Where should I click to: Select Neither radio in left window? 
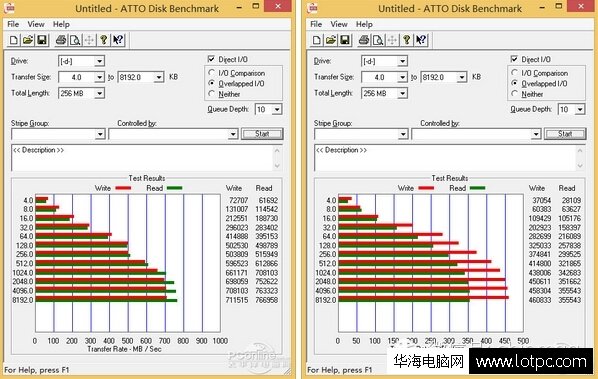click(x=212, y=94)
